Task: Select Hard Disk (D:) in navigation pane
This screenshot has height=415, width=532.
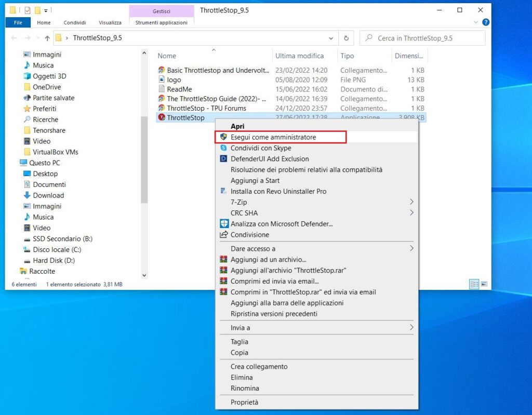Action: 54,260
